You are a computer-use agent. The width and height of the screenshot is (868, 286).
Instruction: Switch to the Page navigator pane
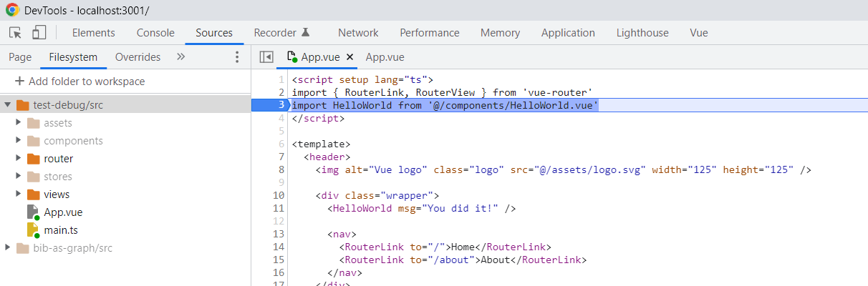tap(20, 57)
